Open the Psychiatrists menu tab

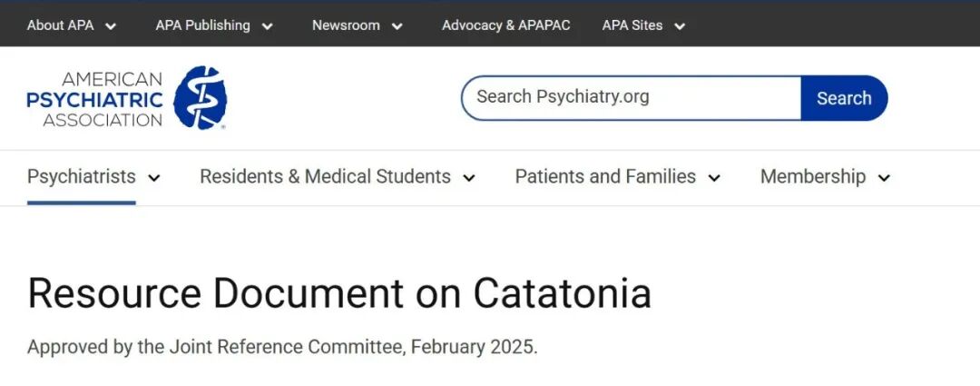click(82, 176)
